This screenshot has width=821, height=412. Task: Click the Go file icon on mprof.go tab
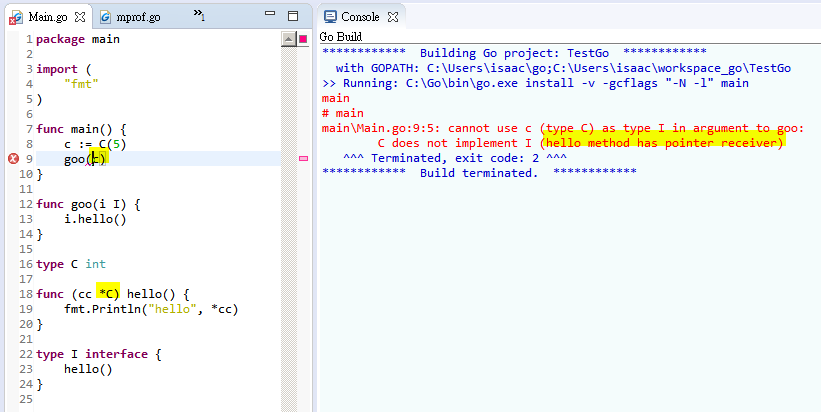pyautogui.click(x=106, y=17)
